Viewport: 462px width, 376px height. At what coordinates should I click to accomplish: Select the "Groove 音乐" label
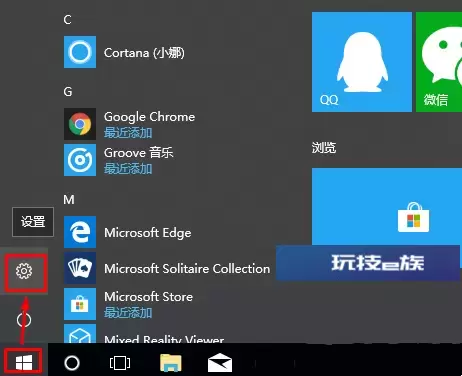coord(139,153)
